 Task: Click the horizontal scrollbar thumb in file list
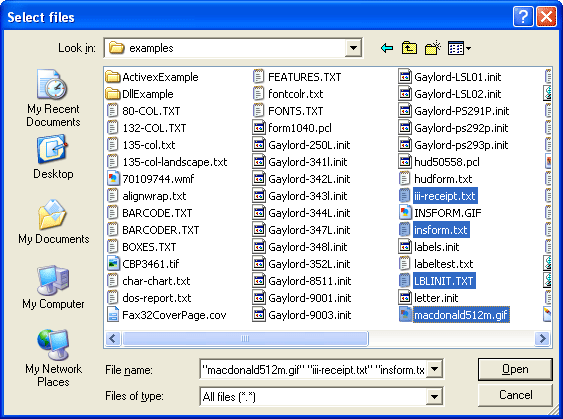click(245, 338)
